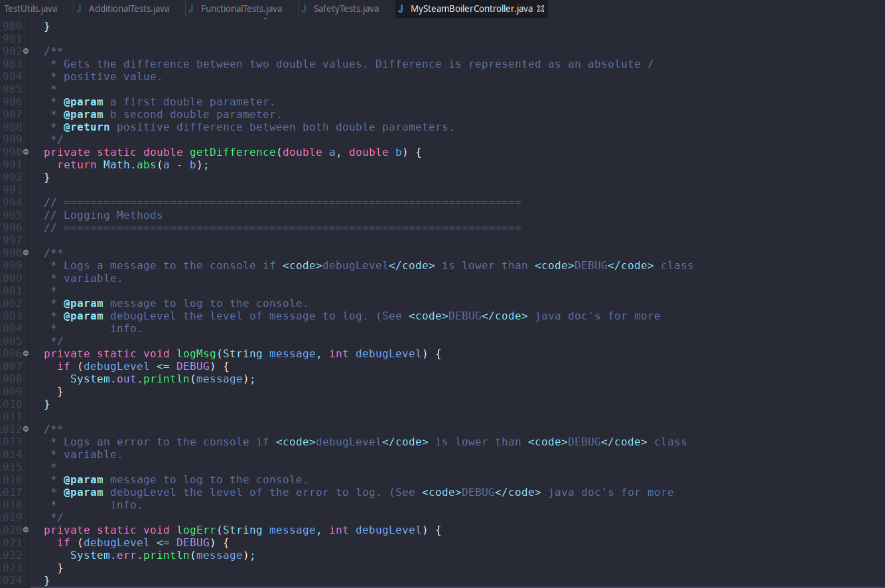Select the FunctionalTests.java tab
The width and height of the screenshot is (885, 588).
[241, 9]
